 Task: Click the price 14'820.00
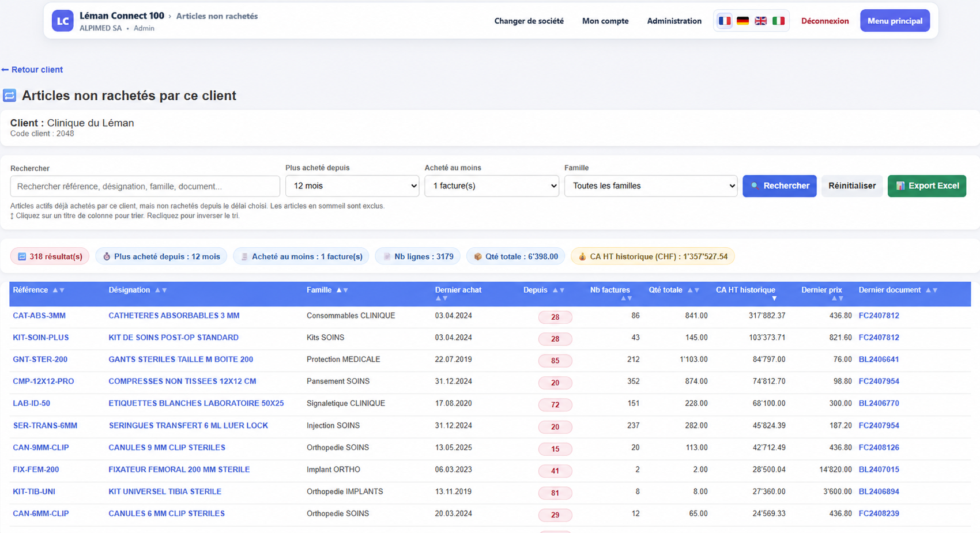(835, 470)
